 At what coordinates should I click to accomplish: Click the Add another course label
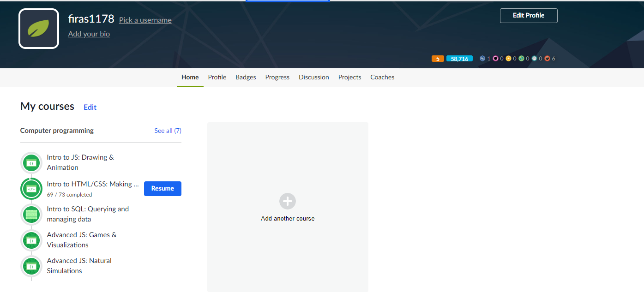tap(288, 218)
